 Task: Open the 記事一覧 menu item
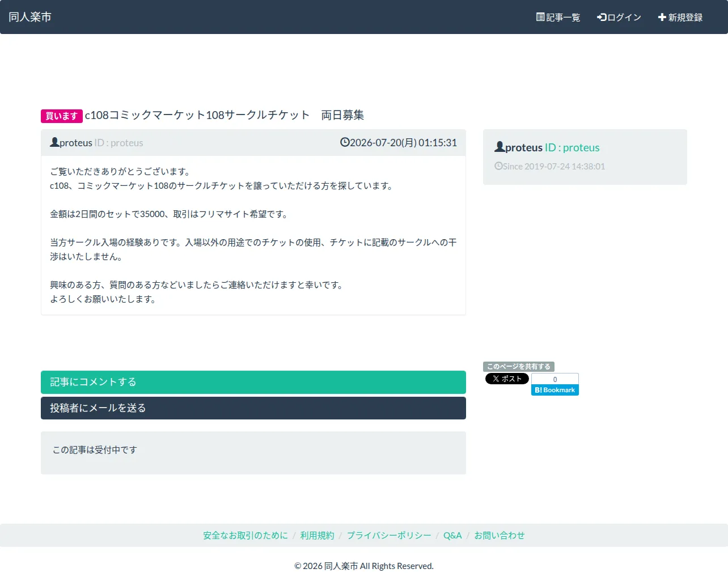click(558, 17)
